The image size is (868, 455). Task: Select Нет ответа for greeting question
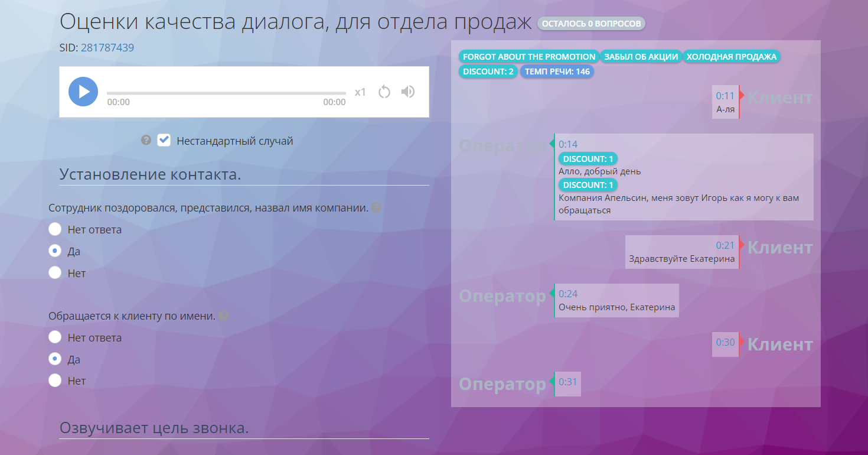click(x=55, y=229)
